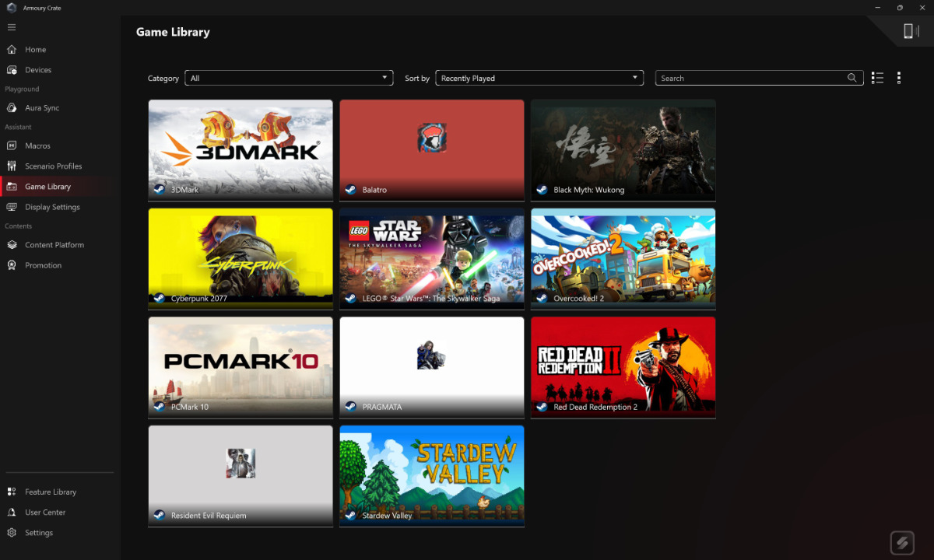Open LEGO Star Wars Skywalker Saga tile
Image resolution: width=934 pixels, height=560 pixels.
pos(432,259)
